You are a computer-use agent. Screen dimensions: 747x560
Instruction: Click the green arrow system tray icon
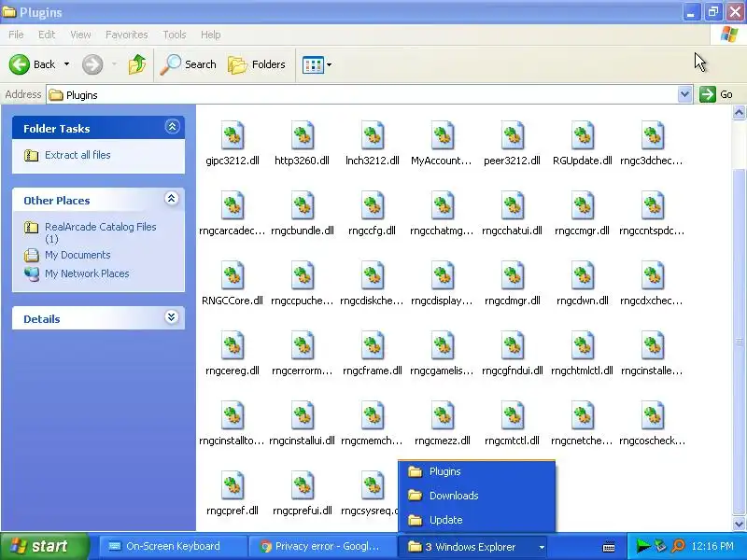643,546
